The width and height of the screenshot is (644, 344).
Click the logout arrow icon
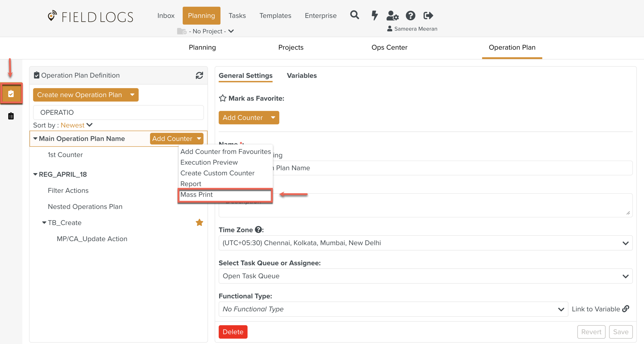click(x=428, y=16)
